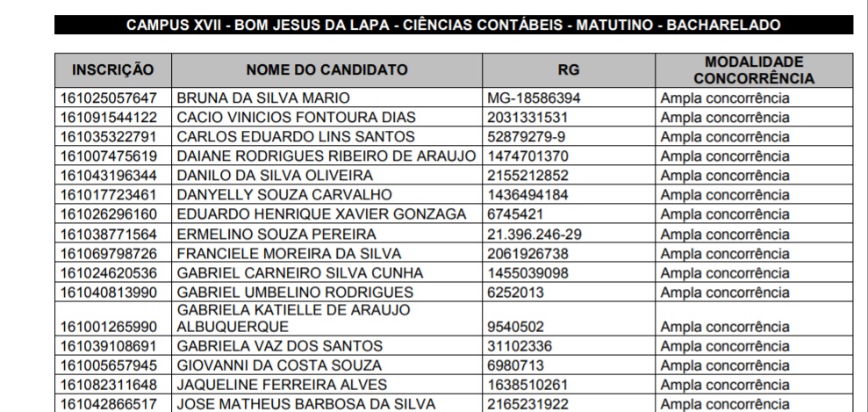Click the Campus XVII Bom Jesus da Lapa header
Viewport: 868px width, 412px height.
point(454,25)
